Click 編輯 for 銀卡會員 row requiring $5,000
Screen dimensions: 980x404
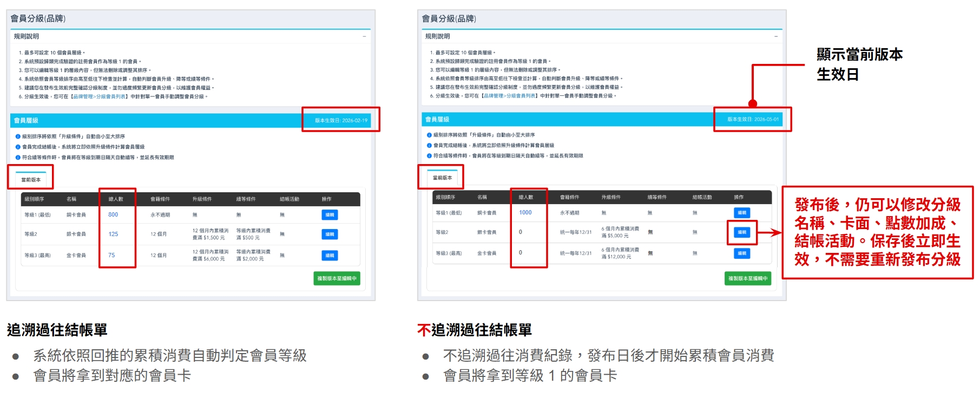pos(742,232)
